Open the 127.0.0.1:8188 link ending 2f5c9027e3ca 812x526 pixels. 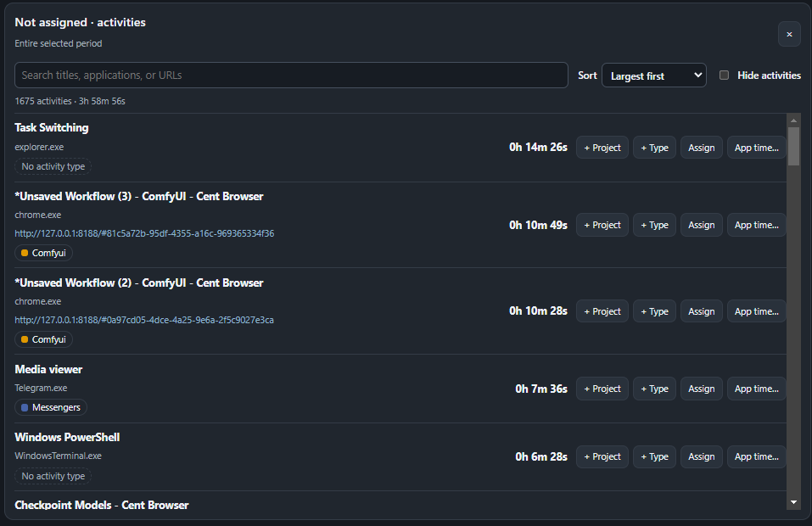[144, 320]
